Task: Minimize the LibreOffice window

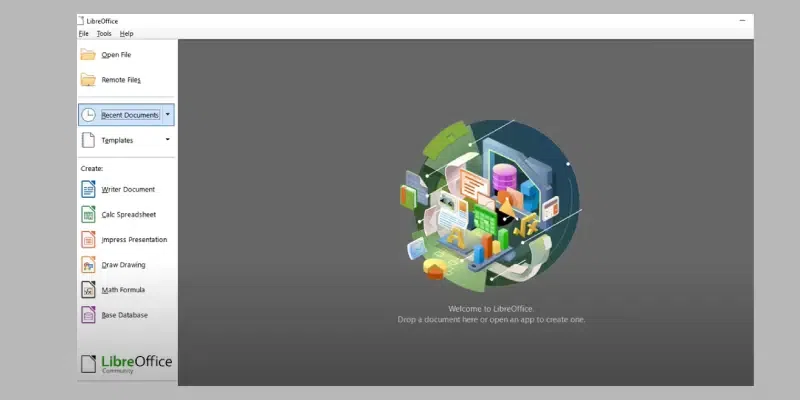Action: click(x=742, y=20)
